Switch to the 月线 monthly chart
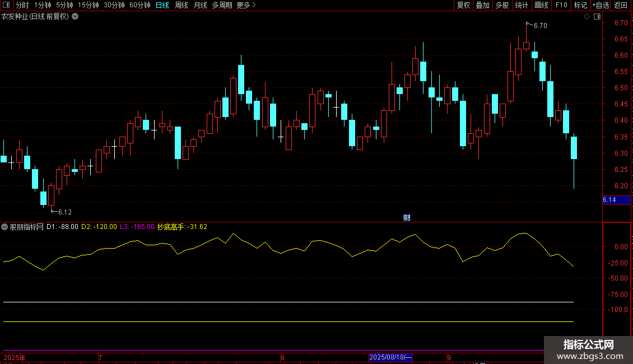The height and width of the screenshot is (364, 633). [x=200, y=5]
